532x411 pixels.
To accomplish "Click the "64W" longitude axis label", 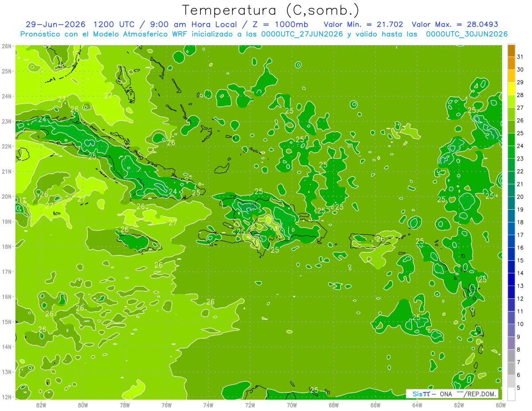I will click(x=417, y=405).
